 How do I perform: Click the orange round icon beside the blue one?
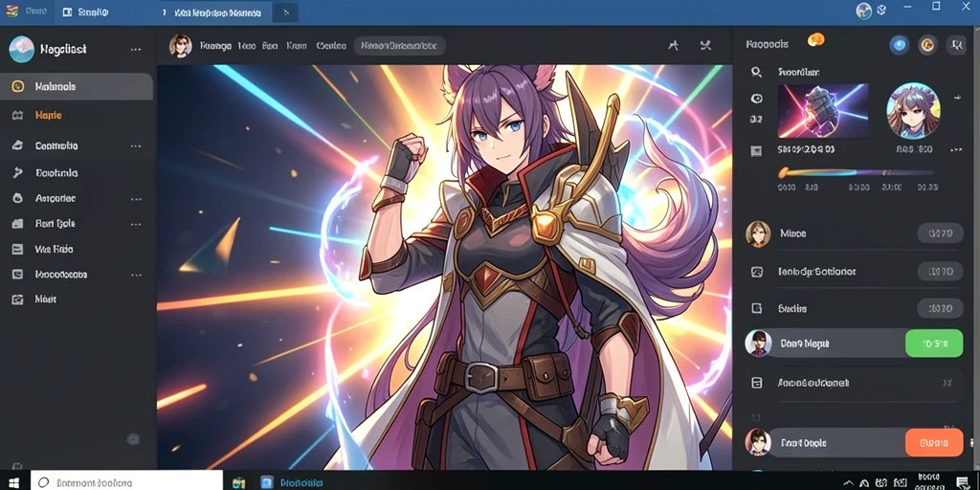926,45
